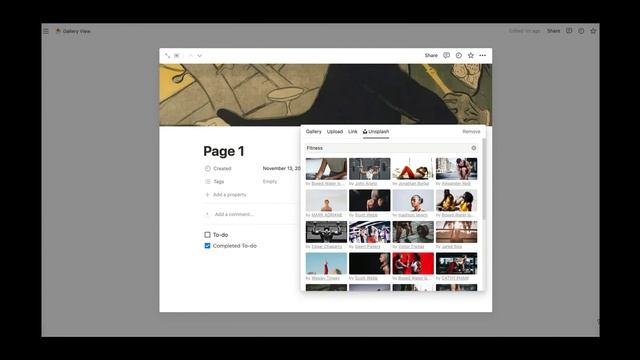Open CATHY PHAM author link
Image resolution: width=640 pixels, height=360 pixels.
coord(455,278)
